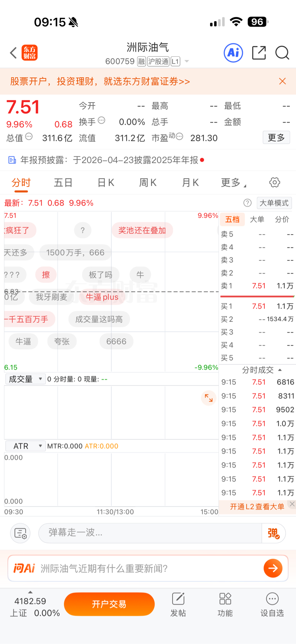Open the 功能 features icon
Screen dimensions: 296x644
225,604
